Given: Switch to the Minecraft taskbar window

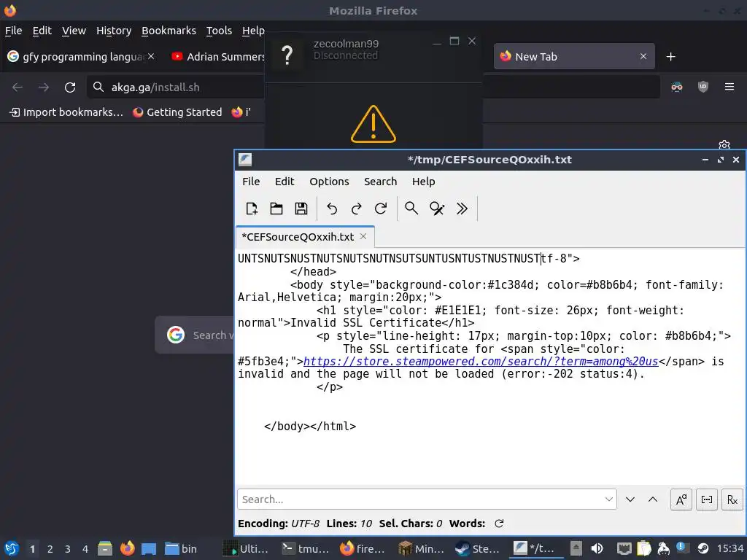Looking at the screenshot, I should (x=421, y=548).
